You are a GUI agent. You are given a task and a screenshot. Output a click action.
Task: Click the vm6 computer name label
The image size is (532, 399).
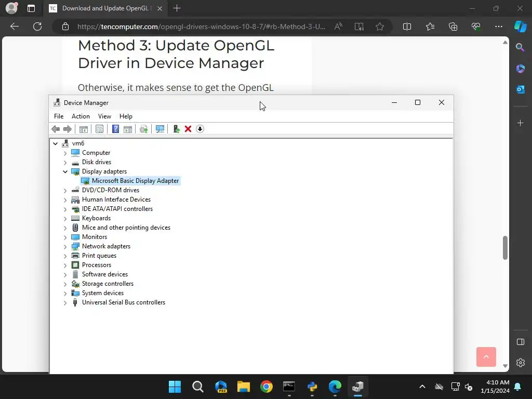[78, 143]
